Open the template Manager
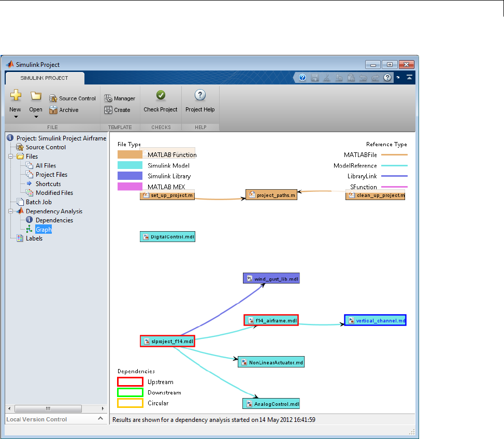The width and height of the screenshot is (504, 439). click(120, 98)
